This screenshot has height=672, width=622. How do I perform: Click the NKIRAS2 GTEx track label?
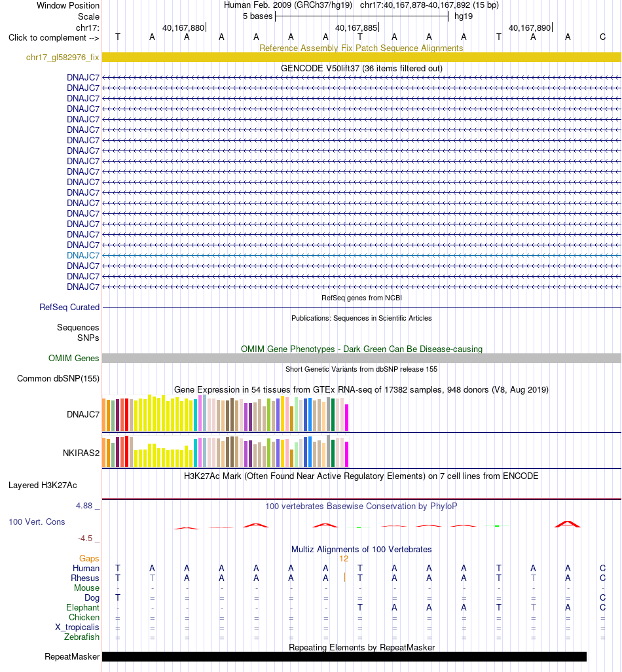pos(81,453)
